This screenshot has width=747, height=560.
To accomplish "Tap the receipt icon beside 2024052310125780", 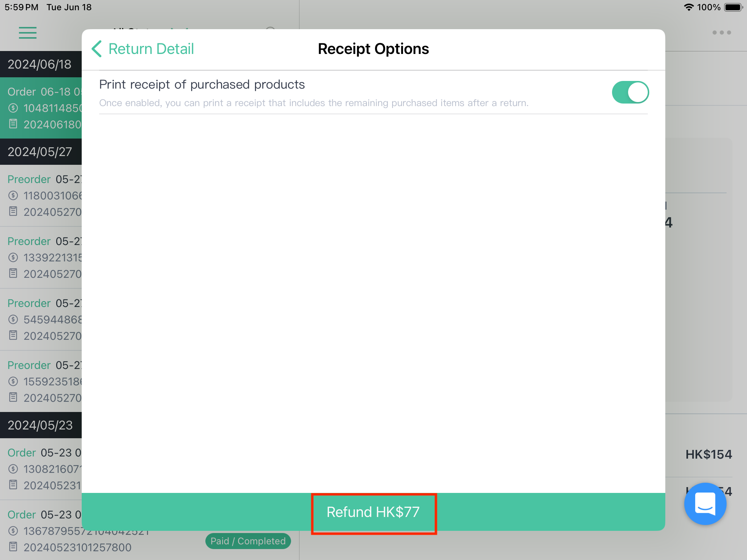I will point(13,547).
